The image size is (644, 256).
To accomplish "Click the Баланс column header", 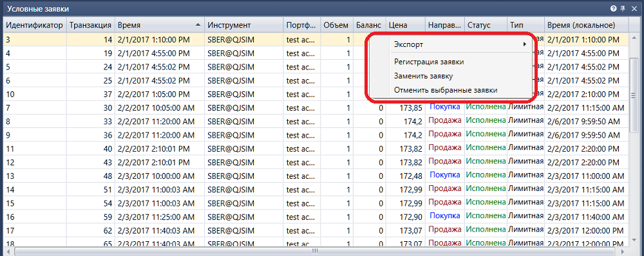I will click(x=369, y=25).
